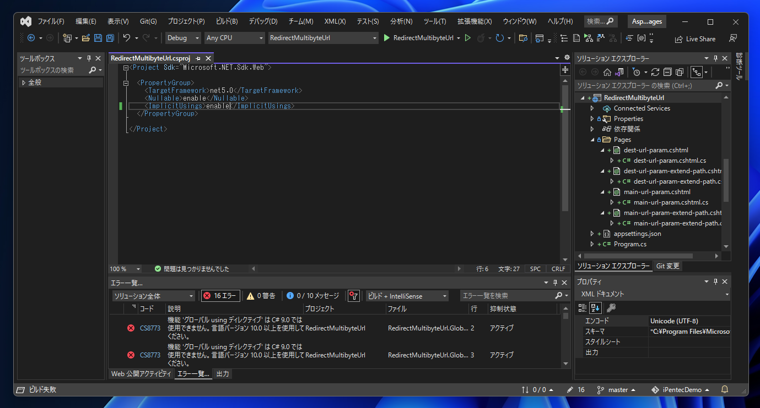The width and height of the screenshot is (760, 408).
Task: Click the iPentecDemo repository in status bar
Action: (x=681, y=390)
